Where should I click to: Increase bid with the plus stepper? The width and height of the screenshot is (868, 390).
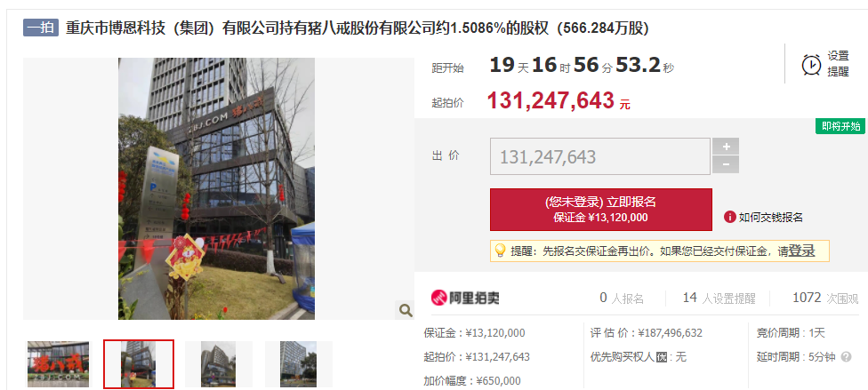point(726,146)
